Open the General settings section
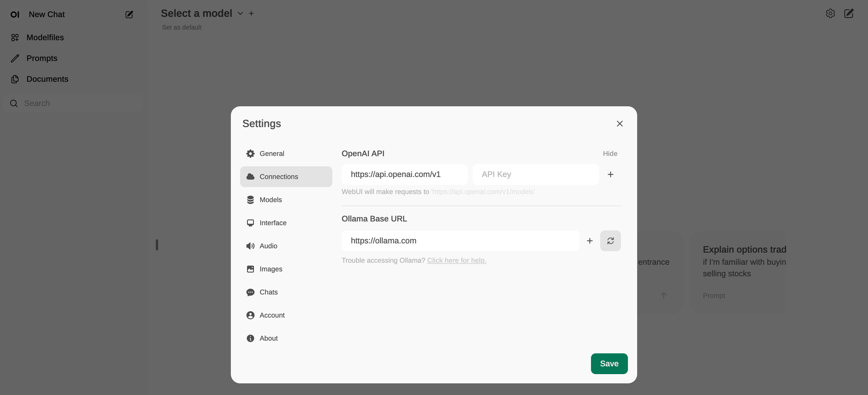 pyautogui.click(x=271, y=153)
